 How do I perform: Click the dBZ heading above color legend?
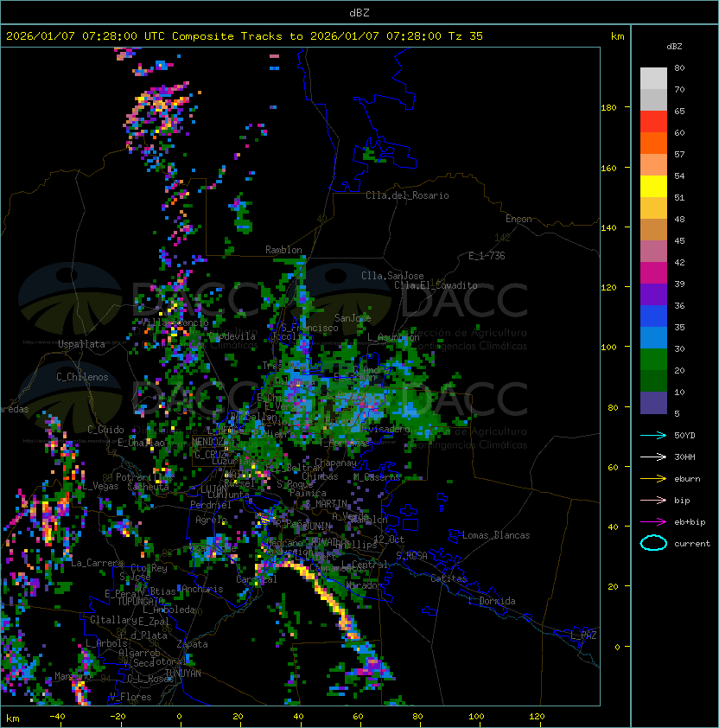click(674, 47)
